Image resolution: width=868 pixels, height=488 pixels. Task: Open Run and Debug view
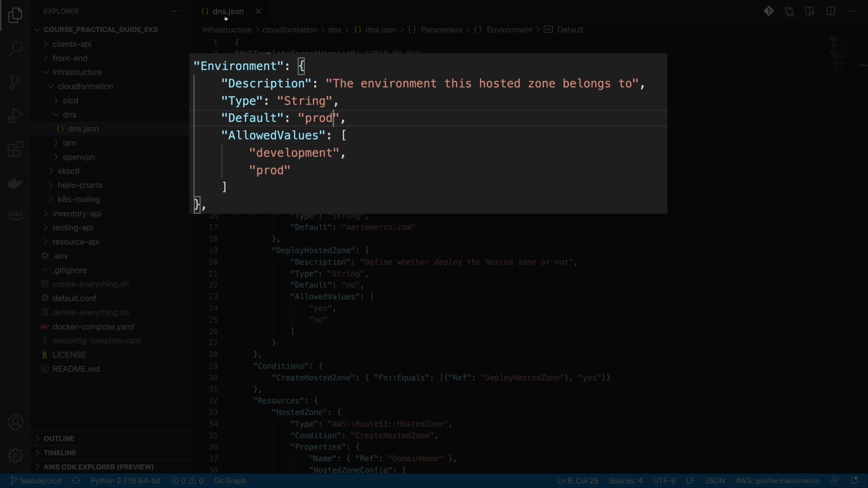click(x=15, y=116)
